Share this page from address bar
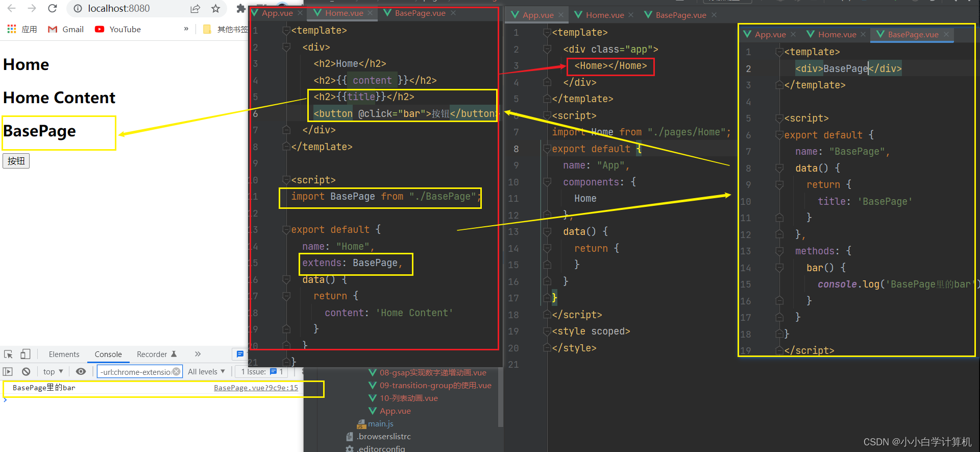 coord(195,9)
